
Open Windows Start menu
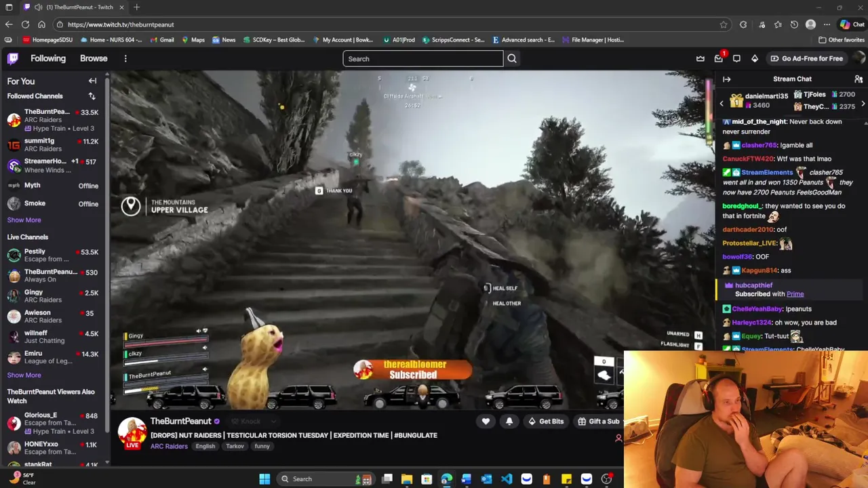(264, 479)
